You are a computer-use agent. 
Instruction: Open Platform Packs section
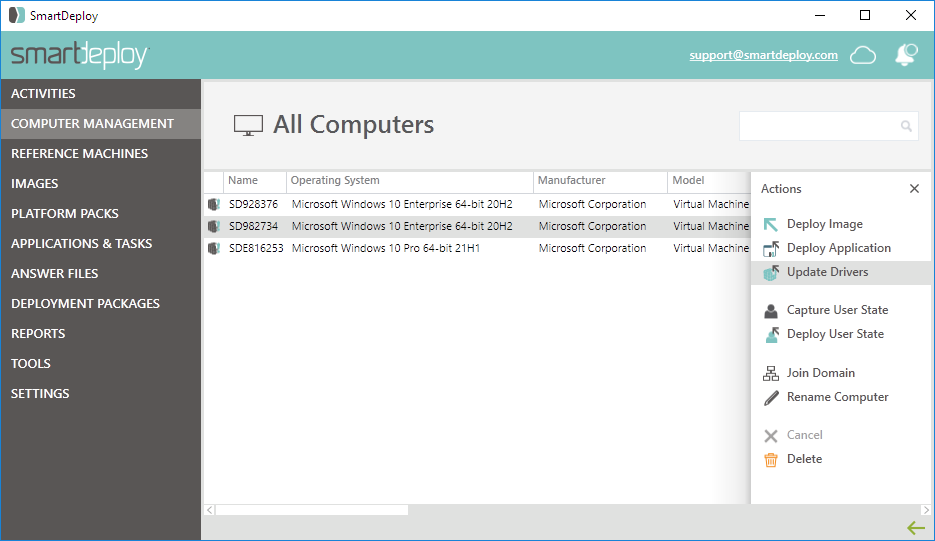[100, 214]
